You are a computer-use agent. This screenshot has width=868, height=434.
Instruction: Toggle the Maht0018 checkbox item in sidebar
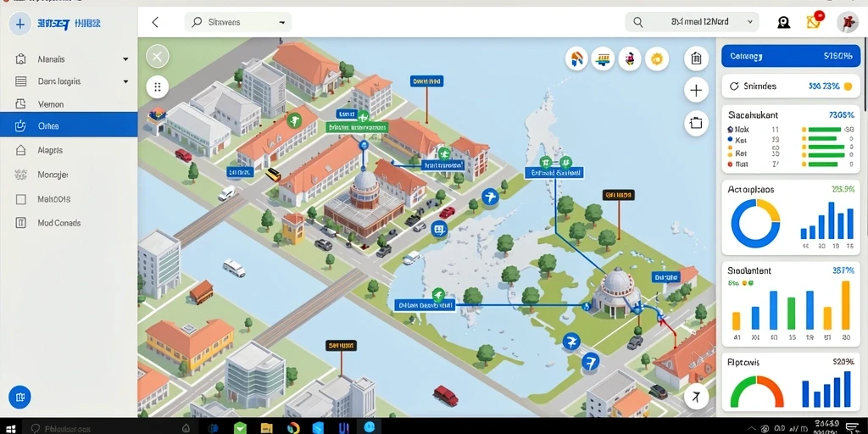click(x=69, y=198)
